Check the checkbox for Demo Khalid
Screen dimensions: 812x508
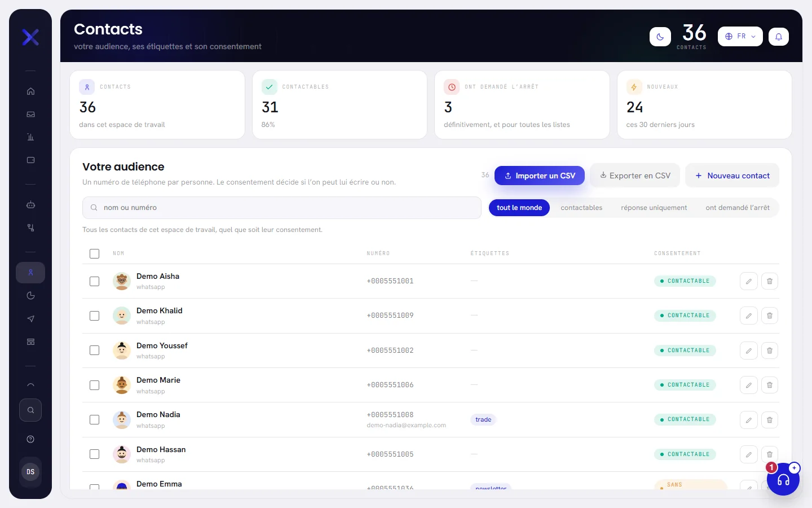pos(95,316)
